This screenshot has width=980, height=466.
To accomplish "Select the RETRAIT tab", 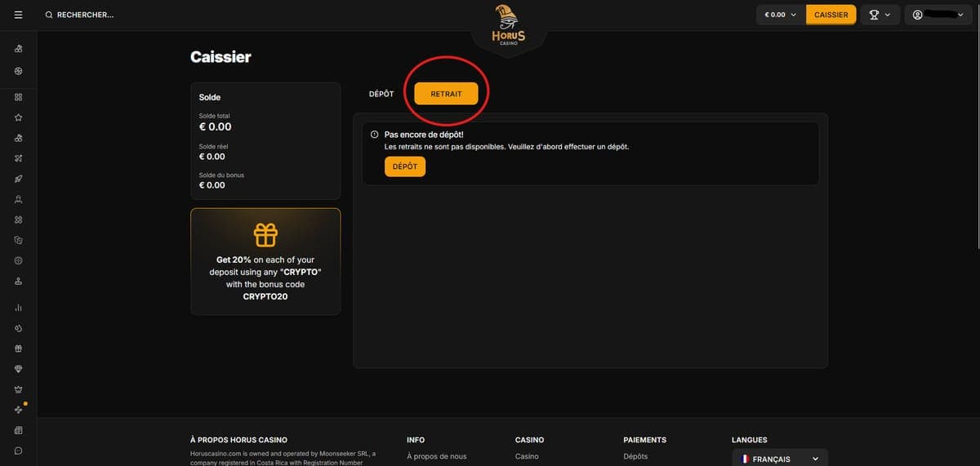I will pos(446,94).
